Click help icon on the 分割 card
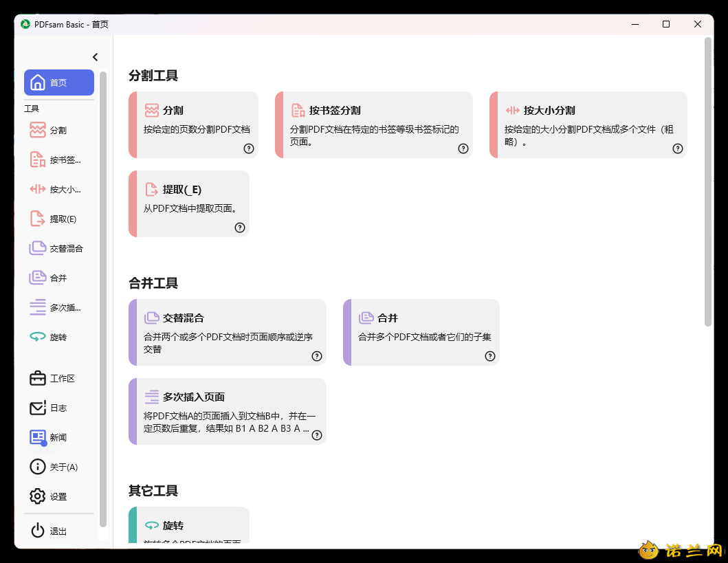This screenshot has width=728, height=563. [249, 148]
